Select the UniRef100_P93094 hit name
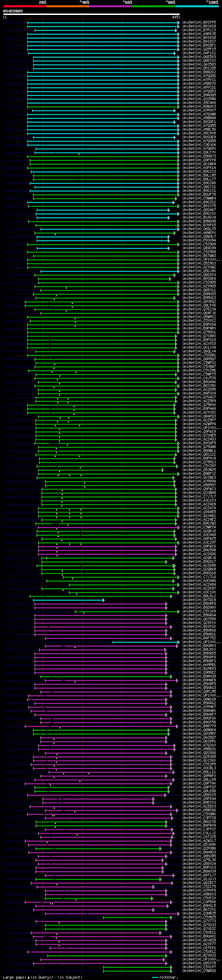 (199, 241)
